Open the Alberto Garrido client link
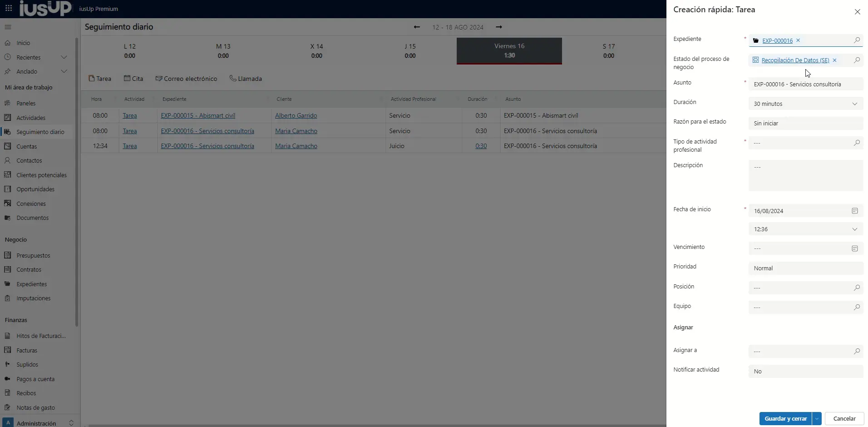This screenshot has width=868, height=427. click(x=296, y=116)
